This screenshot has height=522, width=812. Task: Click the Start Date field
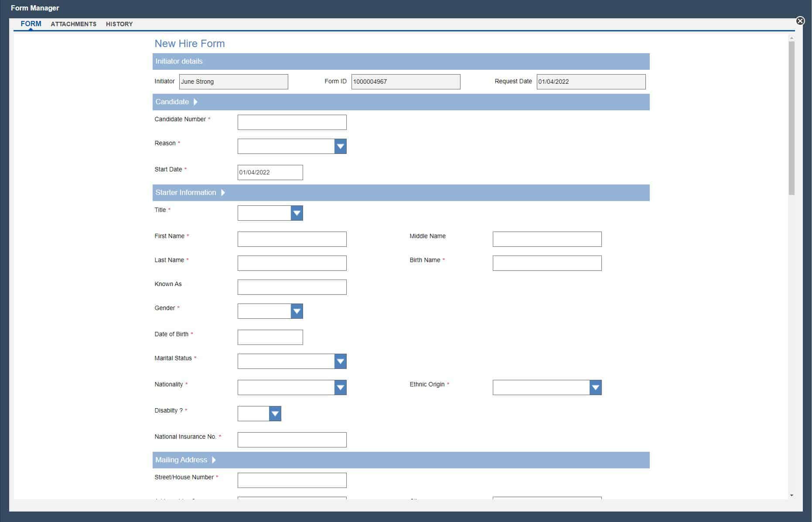pos(270,173)
